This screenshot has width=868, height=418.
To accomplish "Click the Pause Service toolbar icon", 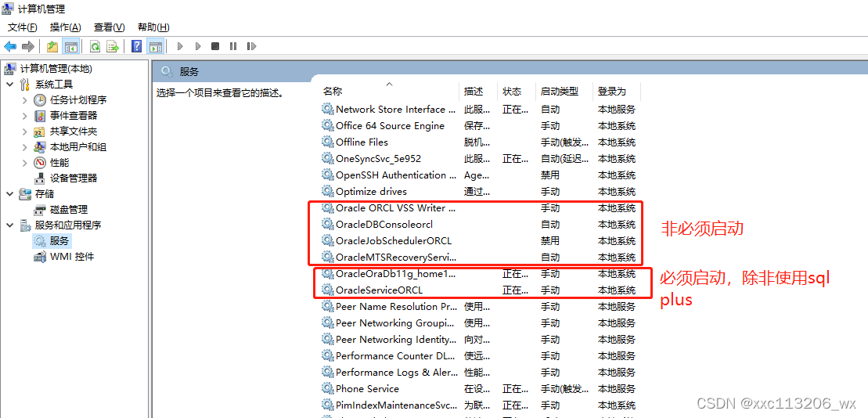I will tap(233, 46).
